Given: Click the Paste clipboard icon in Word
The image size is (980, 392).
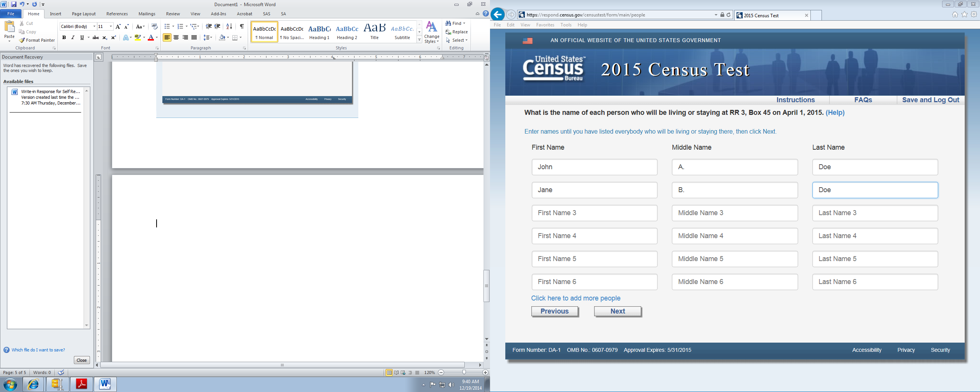Looking at the screenshot, I should point(9,27).
